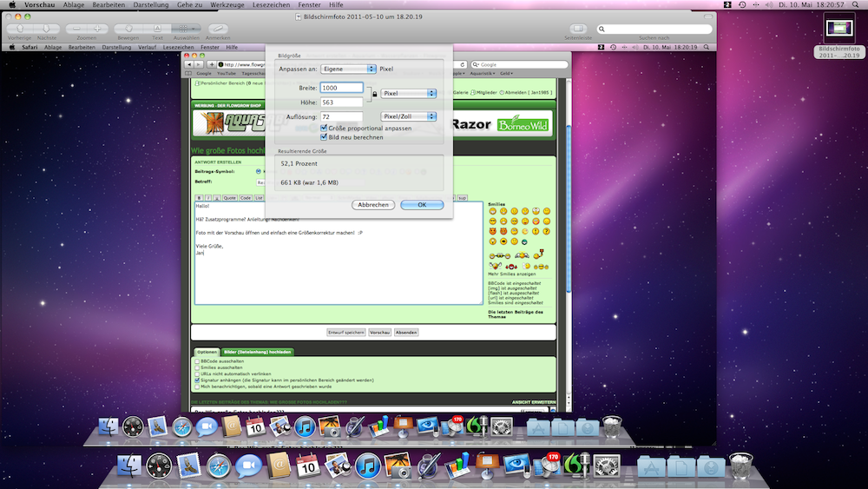Image resolution: width=868 pixels, height=489 pixels.
Task: Open Spotlight search in menu bar
Action: click(855, 4)
